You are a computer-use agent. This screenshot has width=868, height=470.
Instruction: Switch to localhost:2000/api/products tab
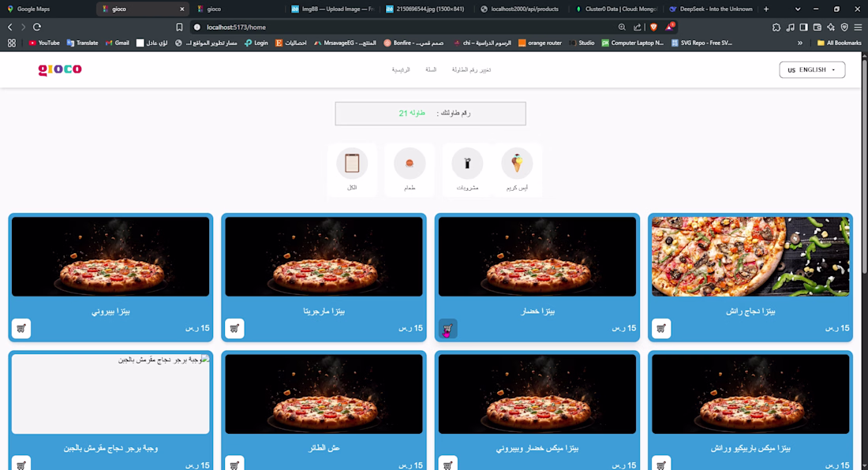pos(520,9)
